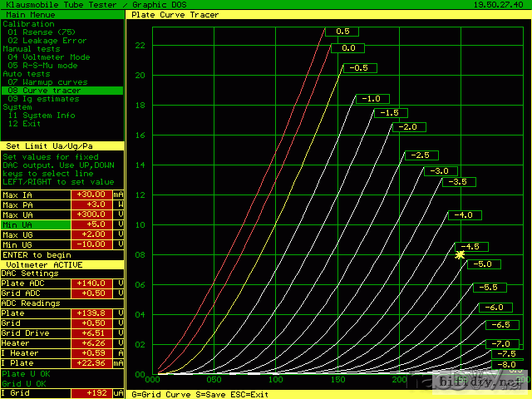Click the -2.5 curve label on the graph
Image resolution: width=532 pixels, height=399 pixels.
421,155
